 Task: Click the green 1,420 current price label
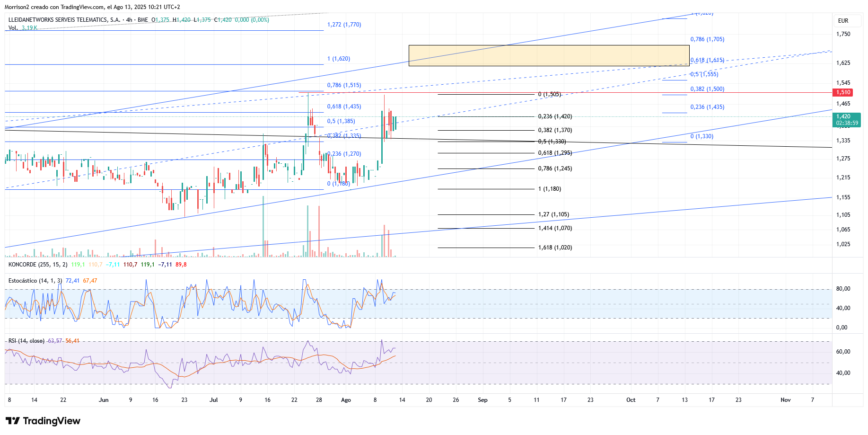847,120
